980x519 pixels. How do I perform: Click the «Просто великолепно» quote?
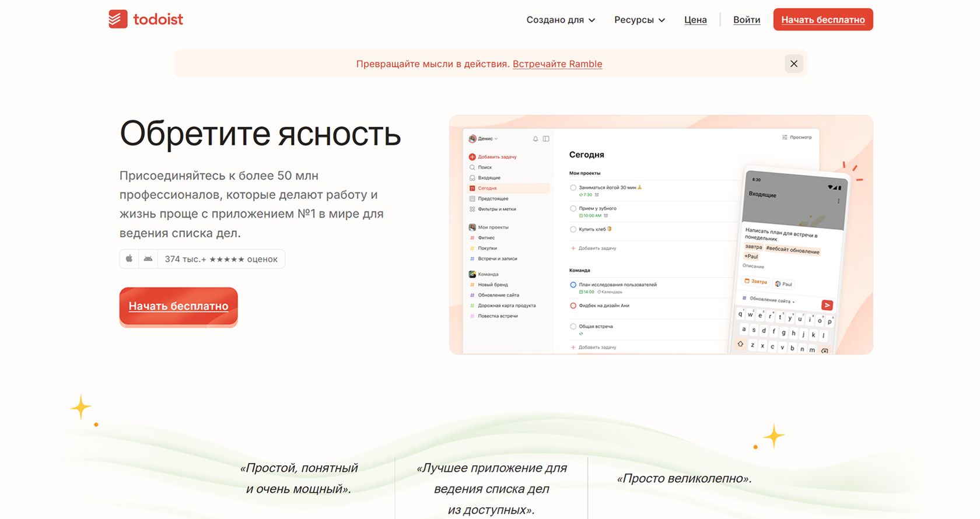point(684,479)
